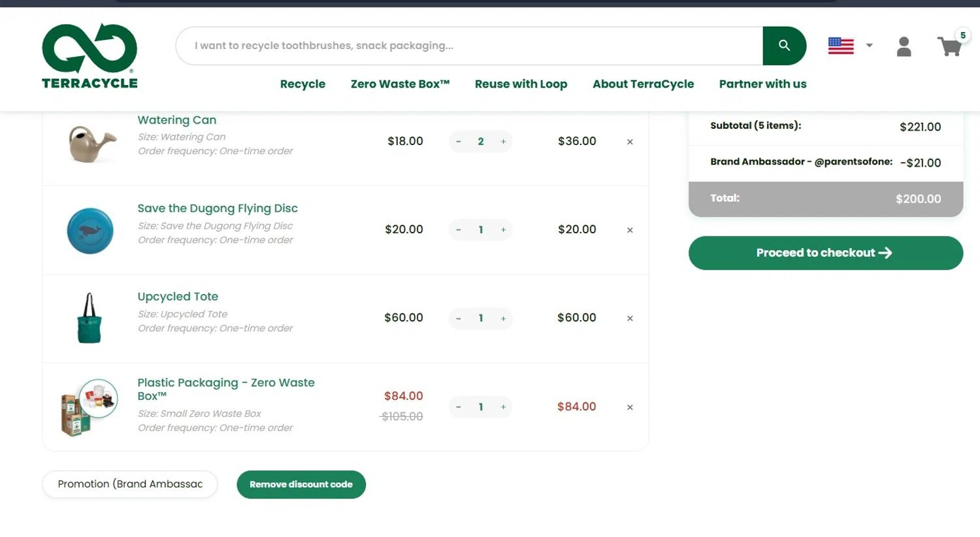The height and width of the screenshot is (537, 980).
Task: Open the Reuse with Loop menu
Action: point(521,84)
